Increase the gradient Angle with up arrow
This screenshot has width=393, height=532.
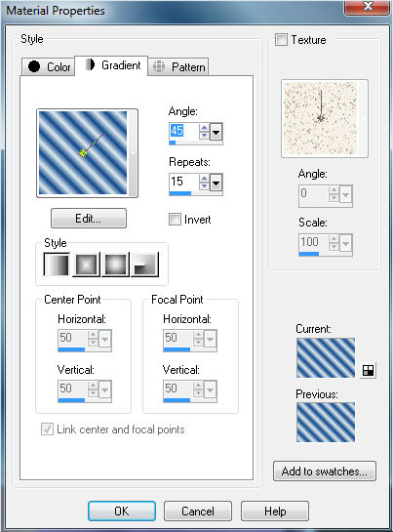pos(204,128)
